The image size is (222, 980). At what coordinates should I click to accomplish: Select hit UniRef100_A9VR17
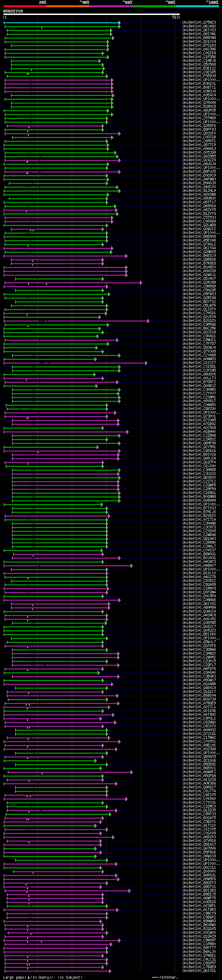199,402
